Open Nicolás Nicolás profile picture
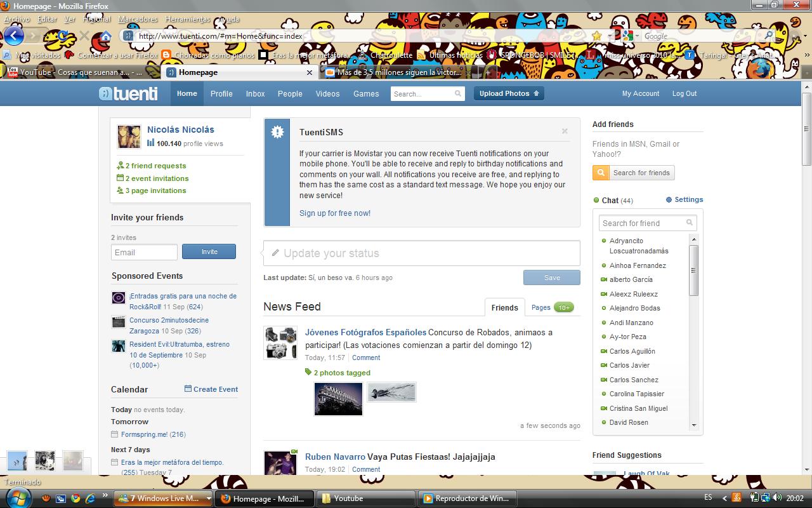The height and width of the screenshot is (508, 812). click(x=129, y=137)
